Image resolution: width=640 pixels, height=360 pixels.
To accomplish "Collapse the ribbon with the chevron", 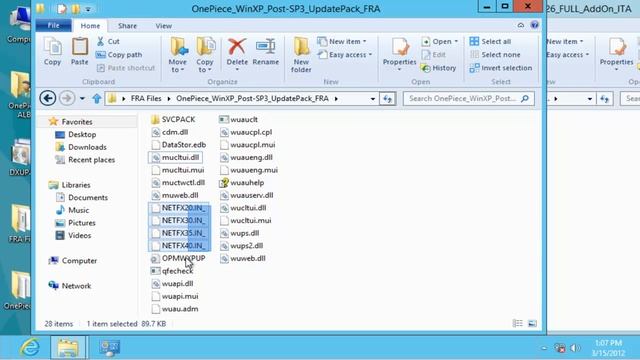I will click(520, 25).
